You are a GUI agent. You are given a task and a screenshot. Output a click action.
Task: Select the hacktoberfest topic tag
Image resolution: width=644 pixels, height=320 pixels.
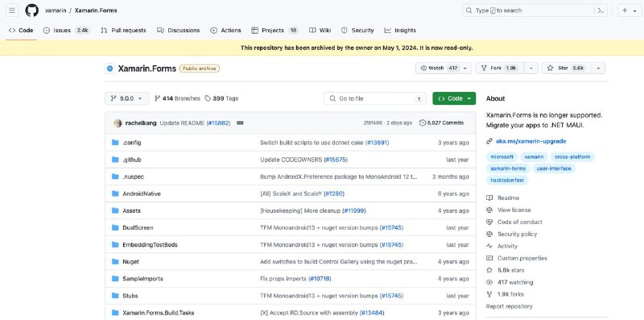tap(508, 181)
